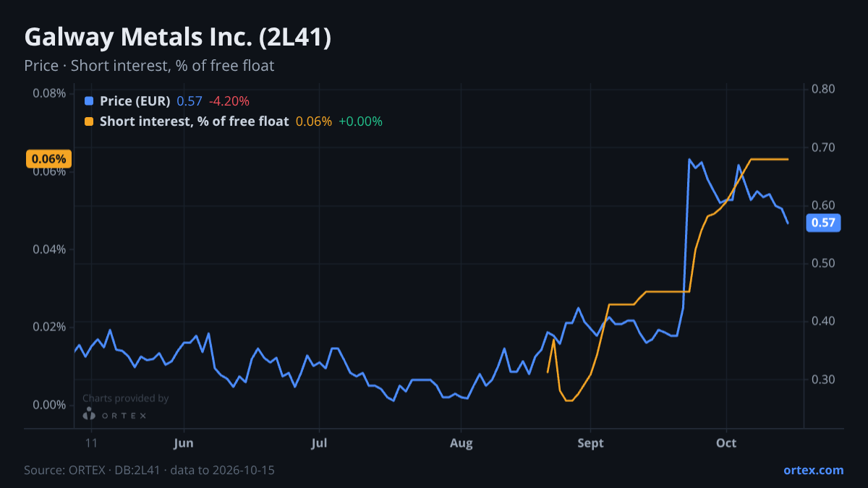Click the subtitle Price · Short interest, % of free float
The image size is (868, 488).
point(149,66)
